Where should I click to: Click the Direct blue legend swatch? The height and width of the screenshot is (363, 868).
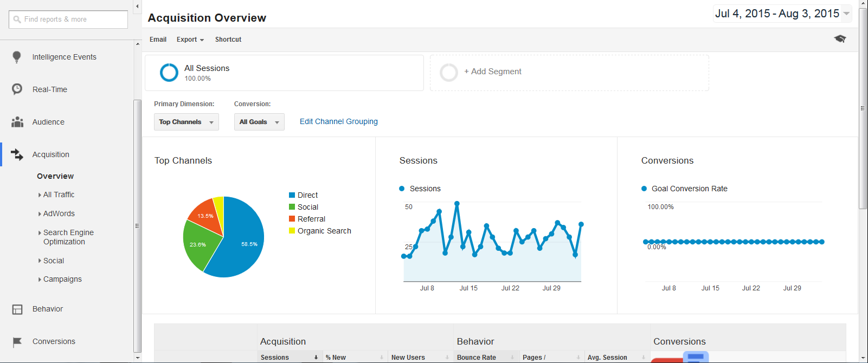(x=292, y=195)
